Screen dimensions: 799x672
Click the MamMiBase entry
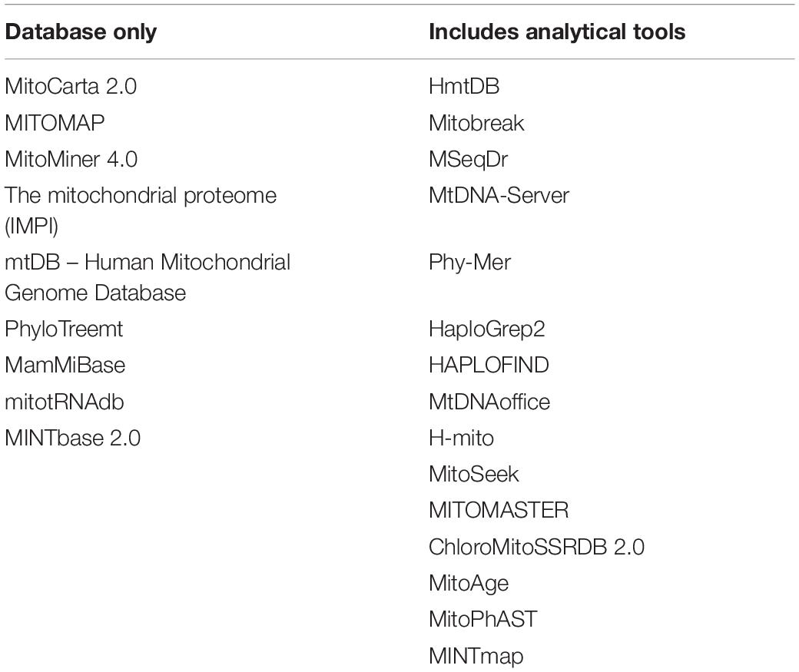pos(65,365)
